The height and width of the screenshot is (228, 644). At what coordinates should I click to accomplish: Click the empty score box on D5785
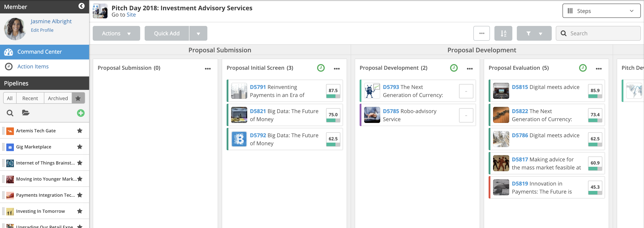click(x=466, y=115)
